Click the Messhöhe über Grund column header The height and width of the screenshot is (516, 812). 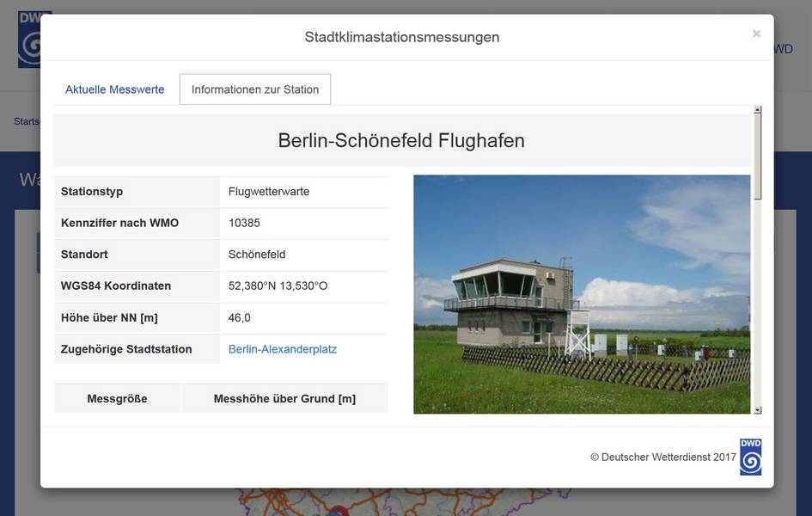point(284,398)
